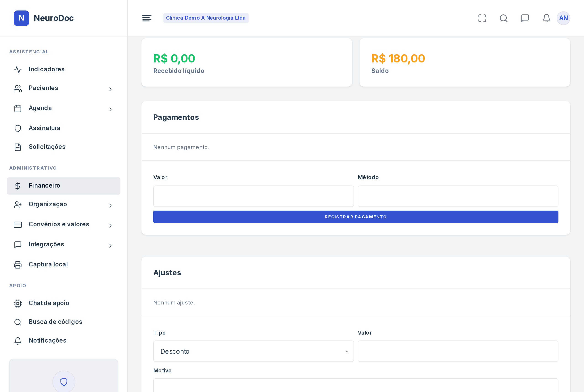The image size is (584, 392).
Task: Click the Clinica Demo A Neurologia Ltda badge
Action: pyautogui.click(x=206, y=18)
